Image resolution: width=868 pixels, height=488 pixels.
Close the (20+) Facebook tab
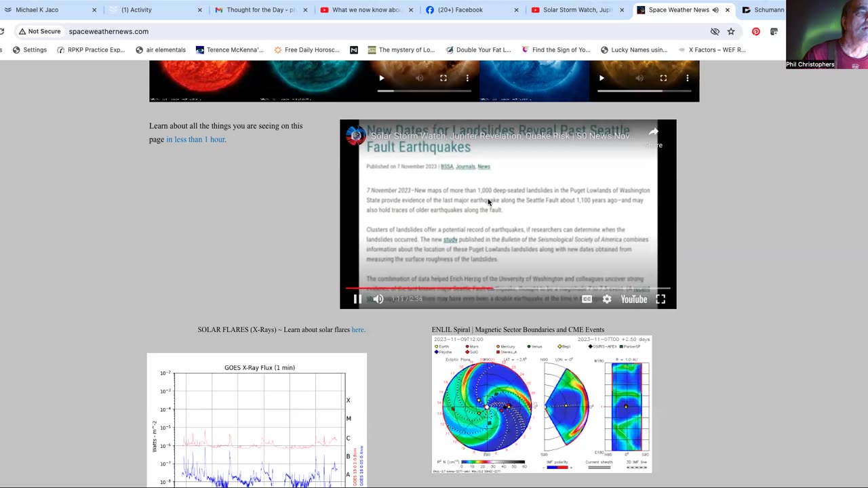click(x=516, y=10)
